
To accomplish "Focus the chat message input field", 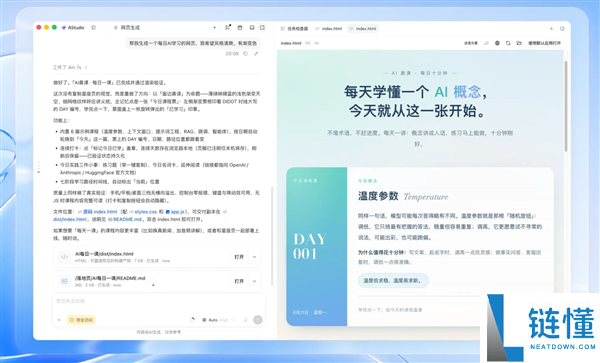I will (x=159, y=301).
